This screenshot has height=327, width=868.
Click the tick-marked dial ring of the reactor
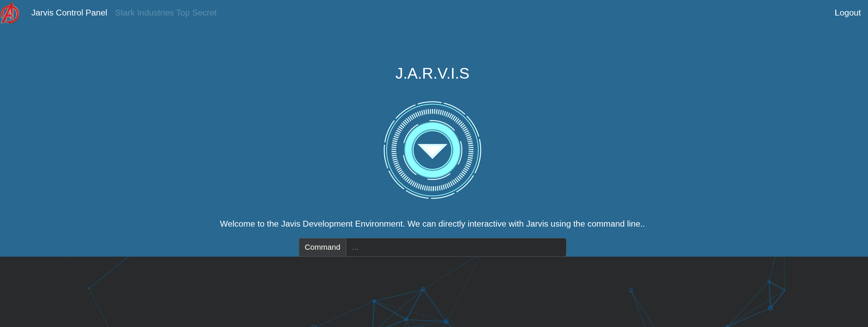tap(395, 150)
